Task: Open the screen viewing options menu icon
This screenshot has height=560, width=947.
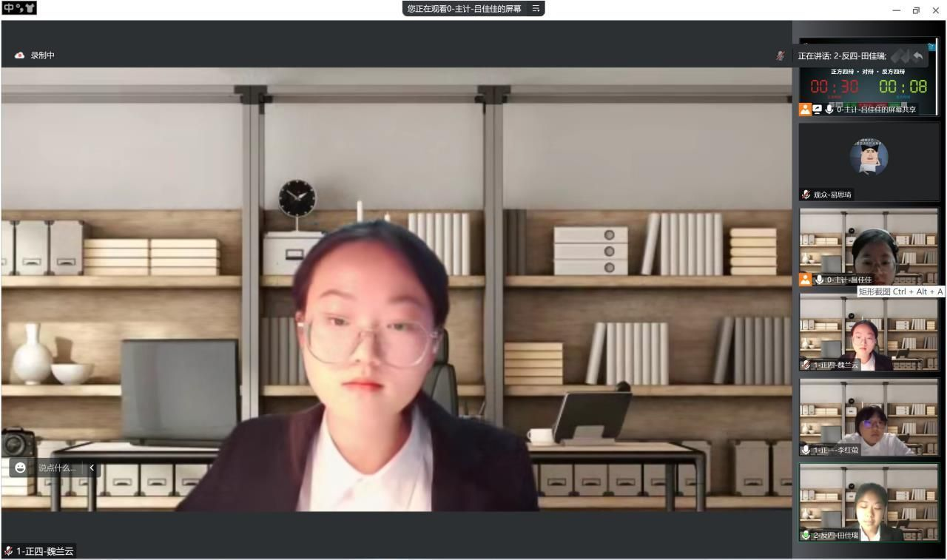Action: click(x=536, y=8)
